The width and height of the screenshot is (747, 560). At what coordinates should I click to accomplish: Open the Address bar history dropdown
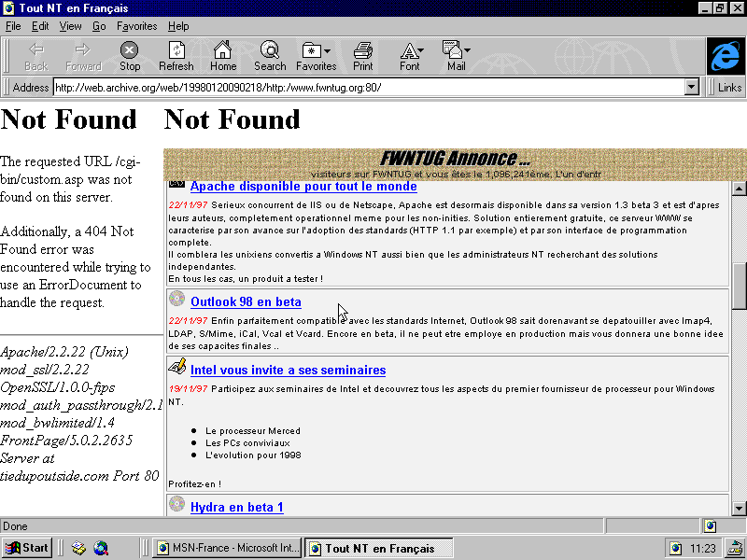691,87
